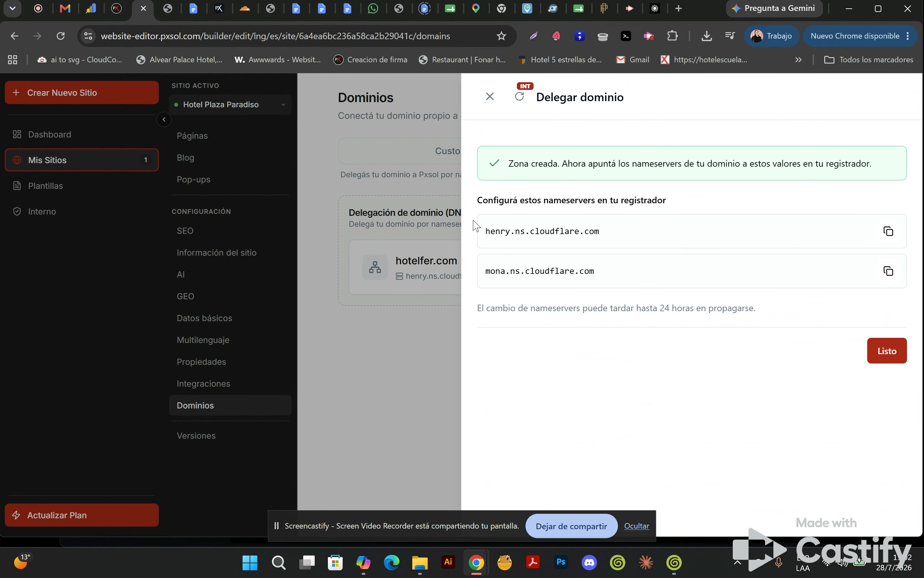Open Propiedades settings
This screenshot has height=578, width=924.
click(x=230, y=362)
